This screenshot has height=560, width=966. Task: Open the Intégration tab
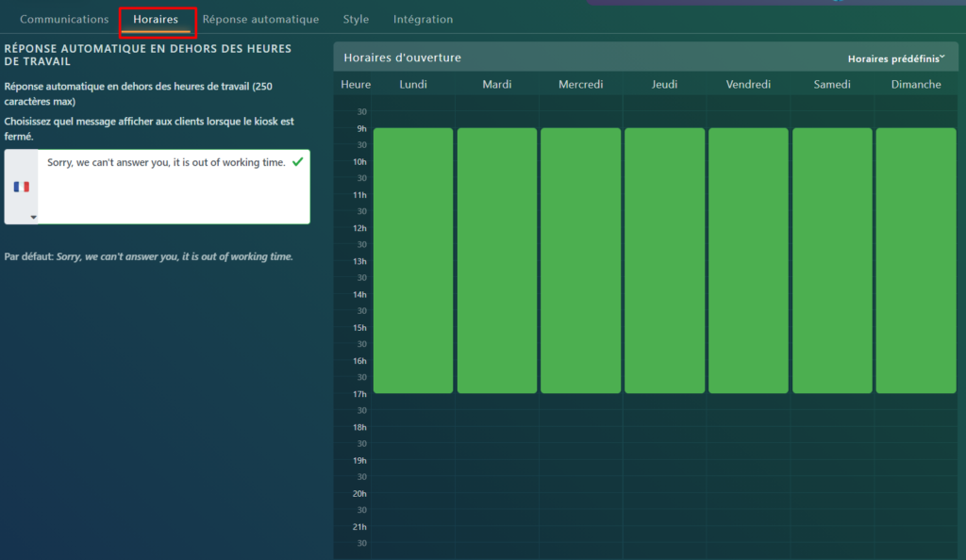tap(423, 19)
